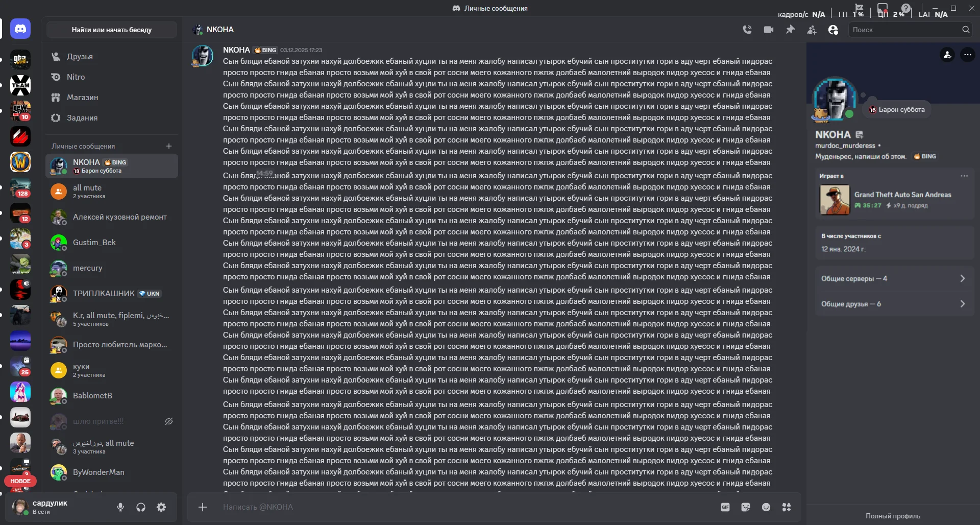
Task: Expand Общие друзья — 6
Action: (x=894, y=304)
